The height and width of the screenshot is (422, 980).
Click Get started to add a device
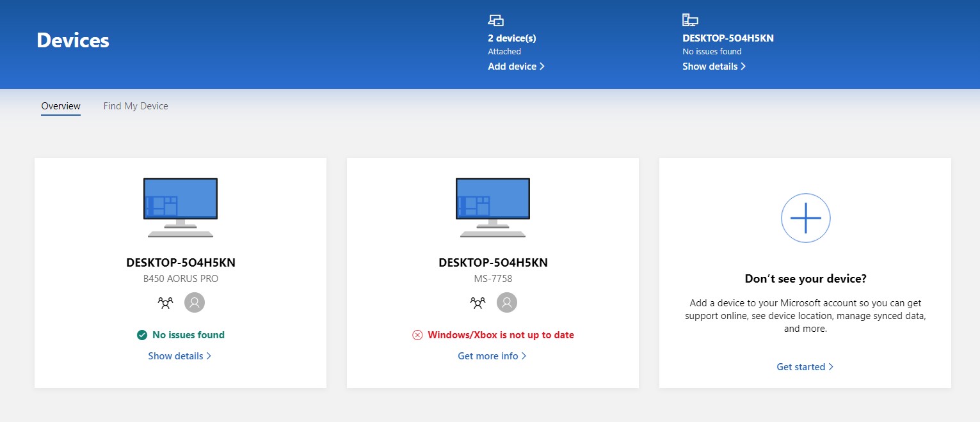805,366
